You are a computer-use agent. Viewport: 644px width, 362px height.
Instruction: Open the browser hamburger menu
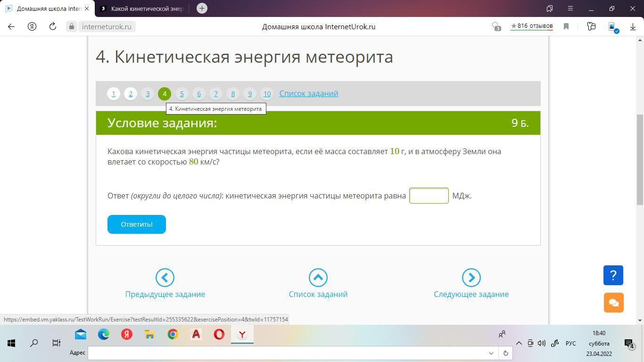point(570,8)
